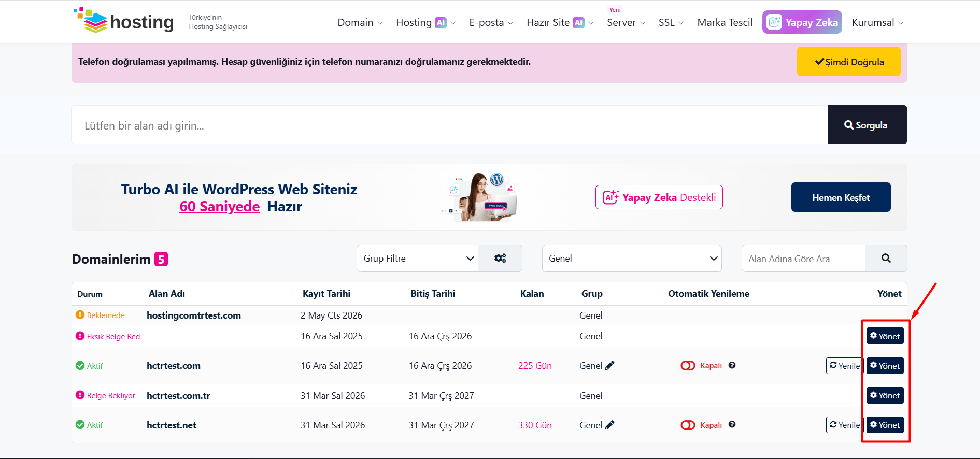Image resolution: width=980 pixels, height=459 pixels.
Task: Click Yönet for hctrtest.com
Action: (885, 366)
